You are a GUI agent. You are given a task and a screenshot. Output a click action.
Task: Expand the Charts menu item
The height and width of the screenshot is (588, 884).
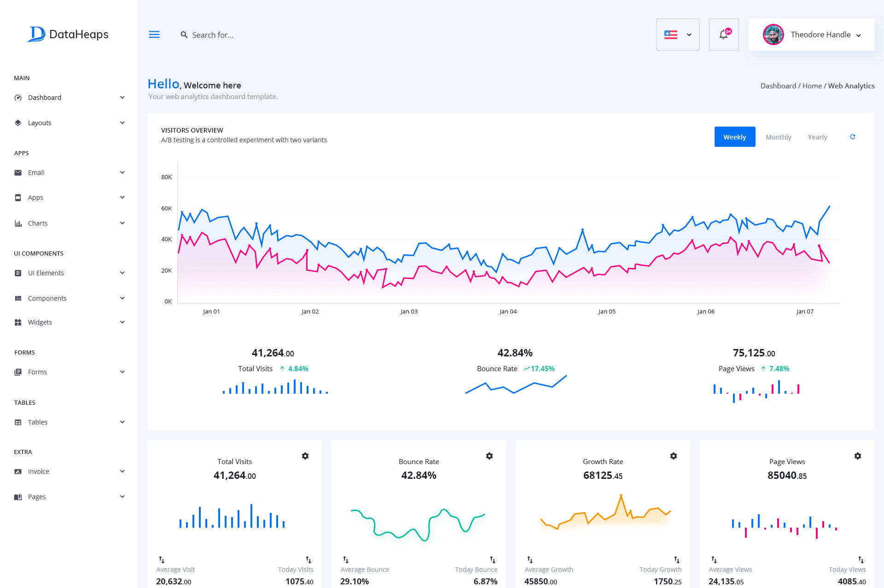click(x=69, y=223)
